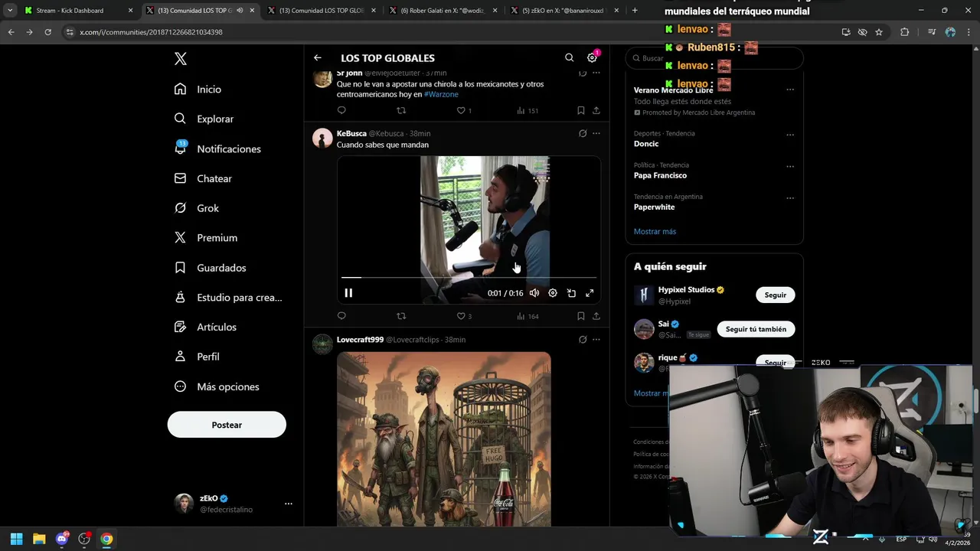Reply to Sr John's post

(341, 110)
